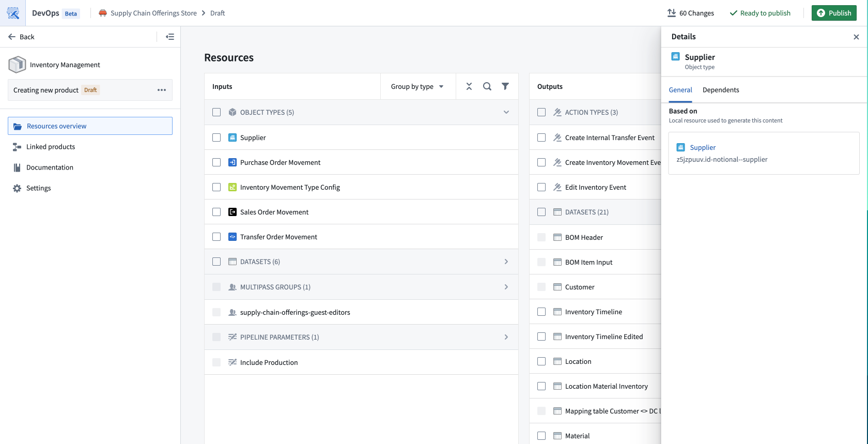The height and width of the screenshot is (444, 868).
Task: Toggle the DATASETS (6) input group chevron
Action: tap(506, 262)
